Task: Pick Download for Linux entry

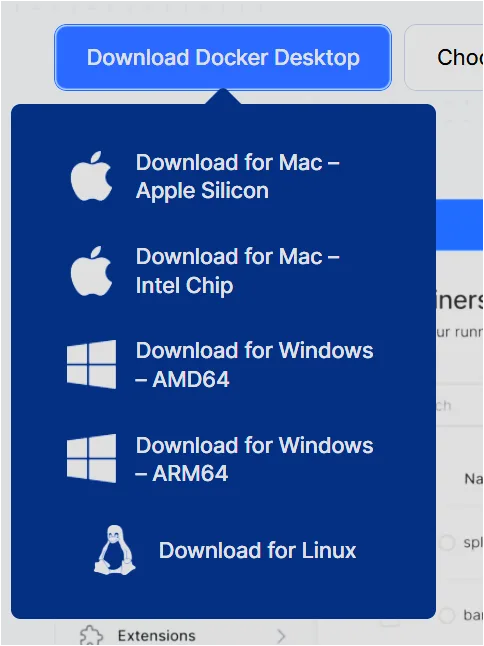Action: coord(257,550)
